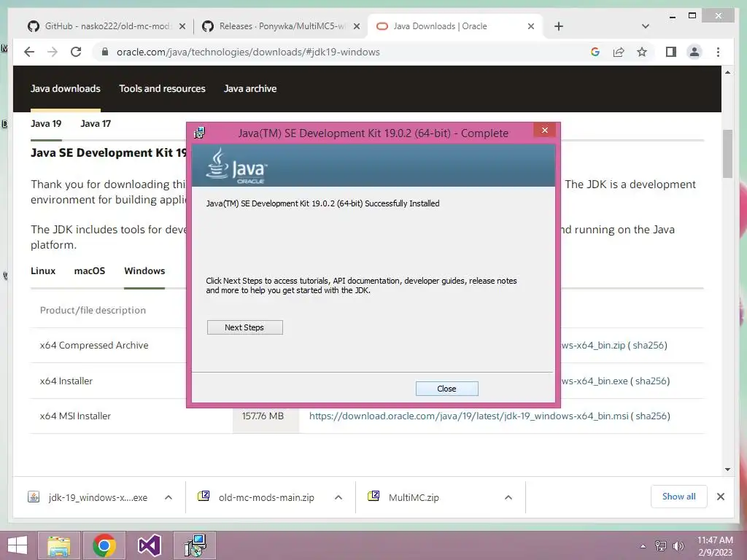Click the installer icon in dialog title bar
Viewport: 747px width, 560px height.
point(199,133)
